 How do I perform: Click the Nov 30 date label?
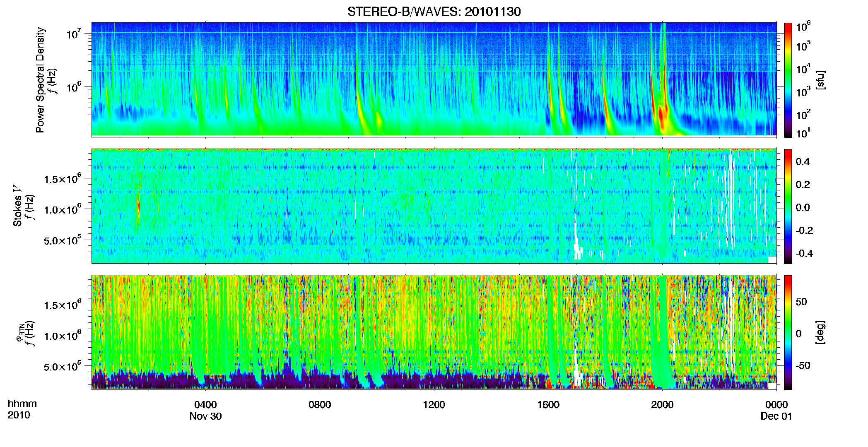(x=205, y=416)
